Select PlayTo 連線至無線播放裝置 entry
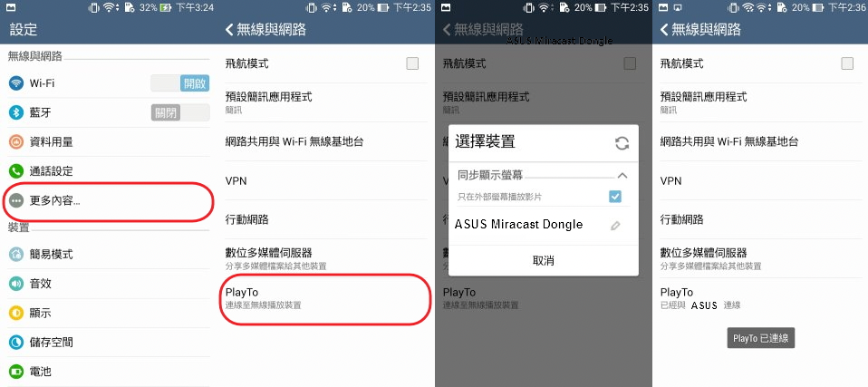Viewport: 868px width, 387px height. tap(325, 298)
